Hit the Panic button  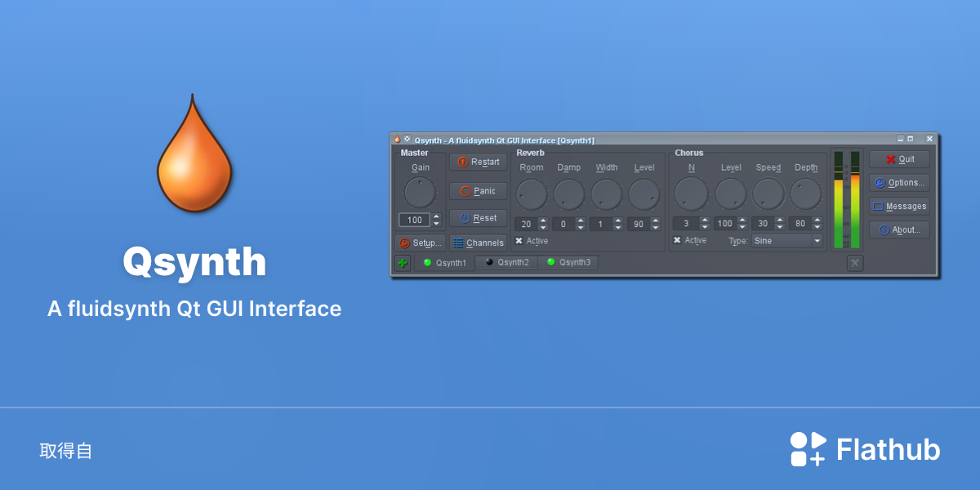479,191
